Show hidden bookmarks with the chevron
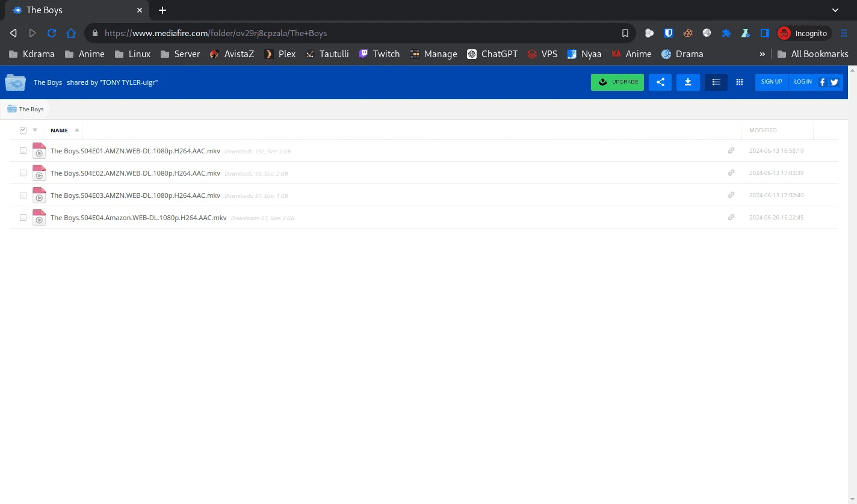This screenshot has height=504, width=857. [763, 54]
